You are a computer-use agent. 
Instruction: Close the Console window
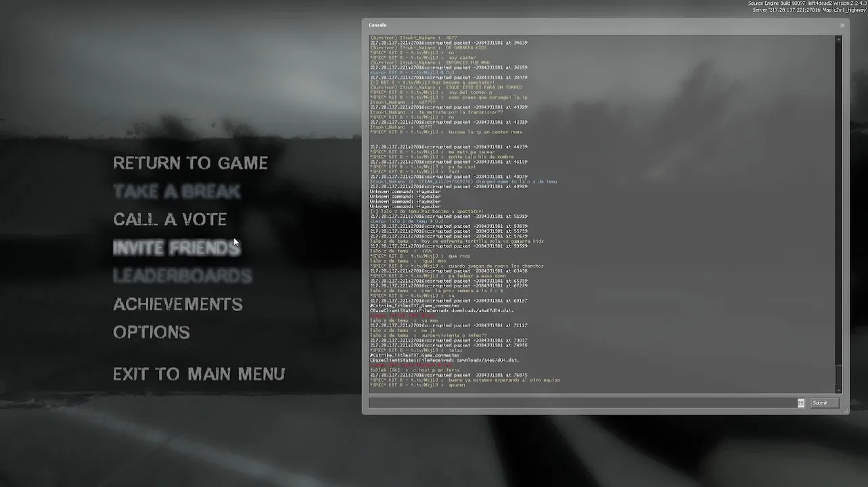[x=842, y=25]
